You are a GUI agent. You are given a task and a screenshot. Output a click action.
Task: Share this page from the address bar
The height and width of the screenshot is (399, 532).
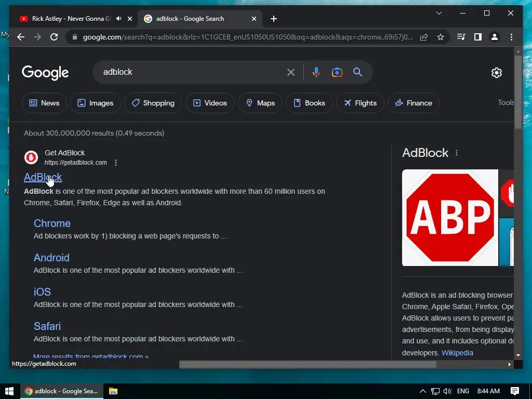pyautogui.click(x=424, y=37)
